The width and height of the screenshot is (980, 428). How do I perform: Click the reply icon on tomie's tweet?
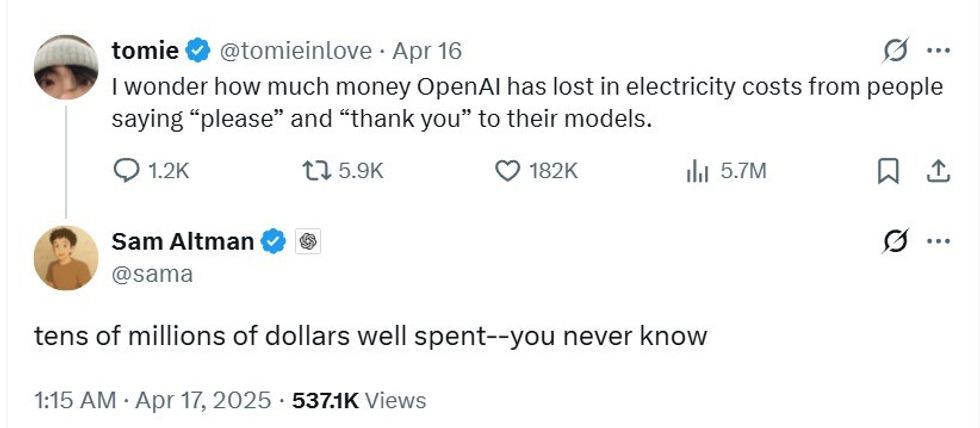click(x=127, y=171)
